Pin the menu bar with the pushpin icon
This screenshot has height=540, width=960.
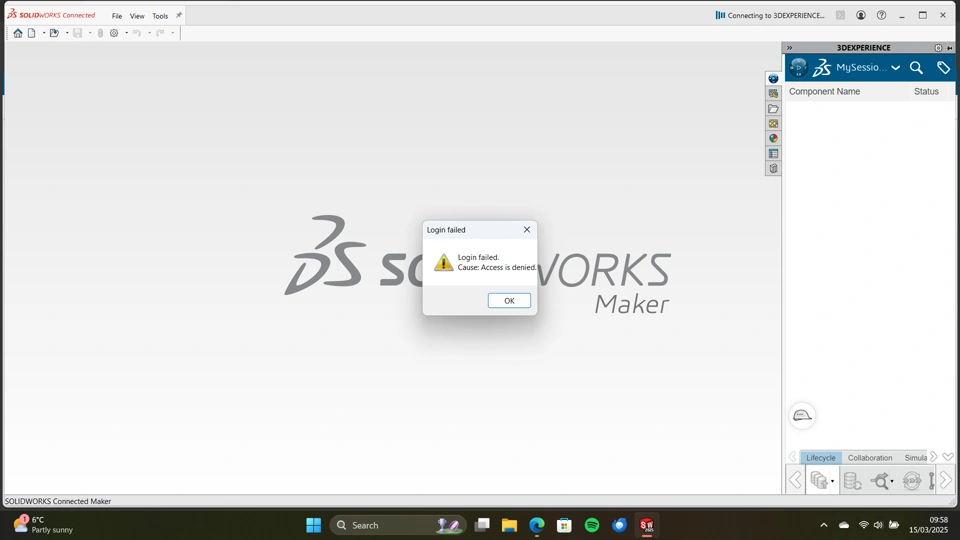[179, 15]
